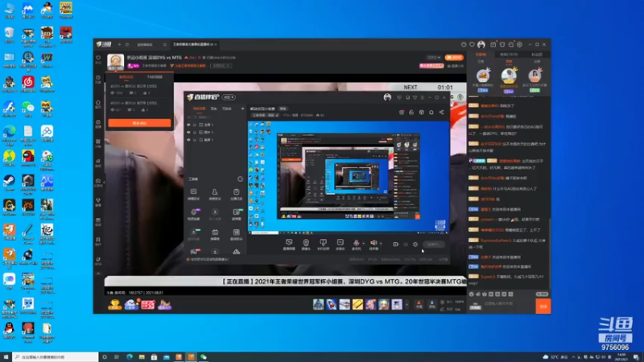Open the user avatar in the Douyu header
Viewport: 644px width, 362px height.
click(481, 44)
